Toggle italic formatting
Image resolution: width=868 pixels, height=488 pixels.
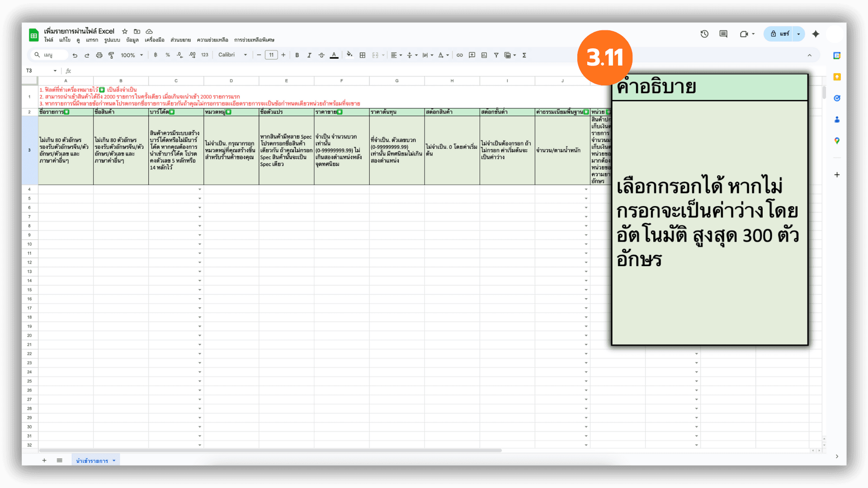(309, 55)
